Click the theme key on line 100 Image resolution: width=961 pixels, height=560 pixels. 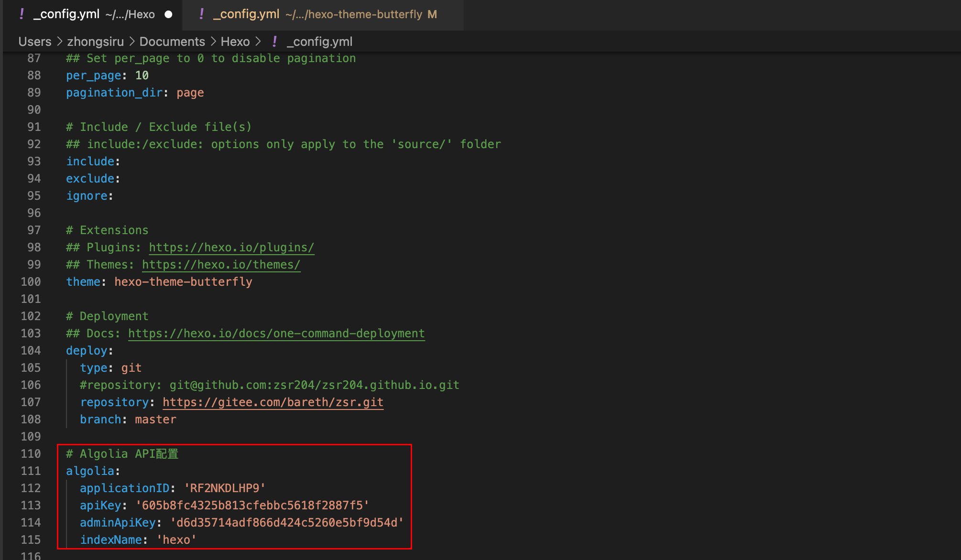click(83, 282)
